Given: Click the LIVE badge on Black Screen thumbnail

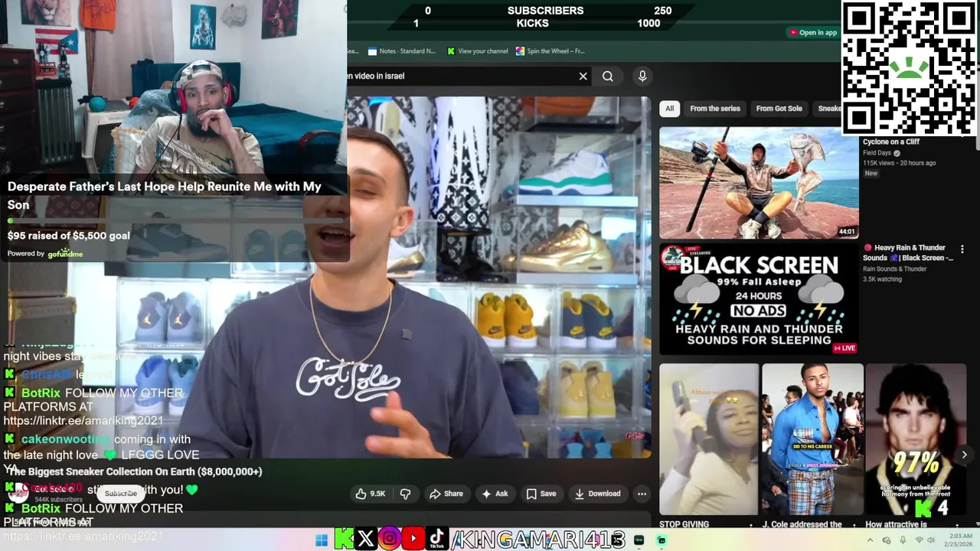Looking at the screenshot, I should pyautogui.click(x=844, y=348).
